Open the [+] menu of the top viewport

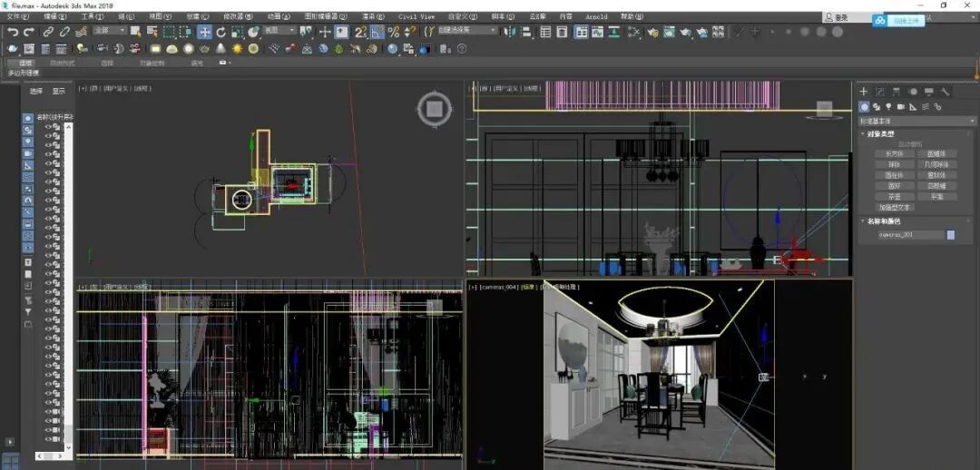(83, 89)
